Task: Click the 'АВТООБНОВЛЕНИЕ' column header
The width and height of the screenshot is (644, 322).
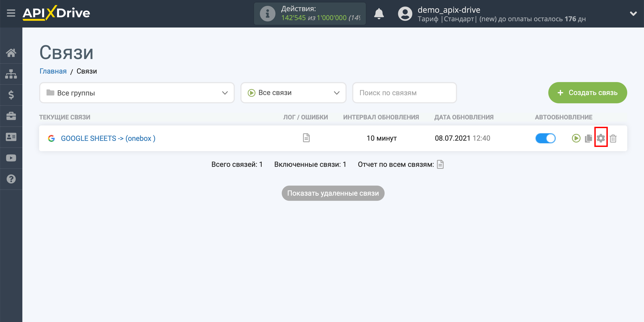Action: (x=563, y=117)
